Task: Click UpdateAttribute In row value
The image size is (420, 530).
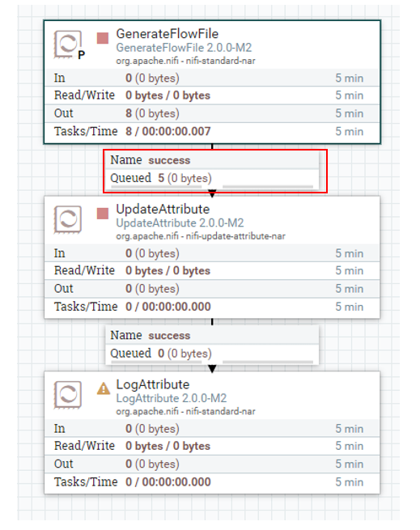Action: pyautogui.click(x=152, y=253)
